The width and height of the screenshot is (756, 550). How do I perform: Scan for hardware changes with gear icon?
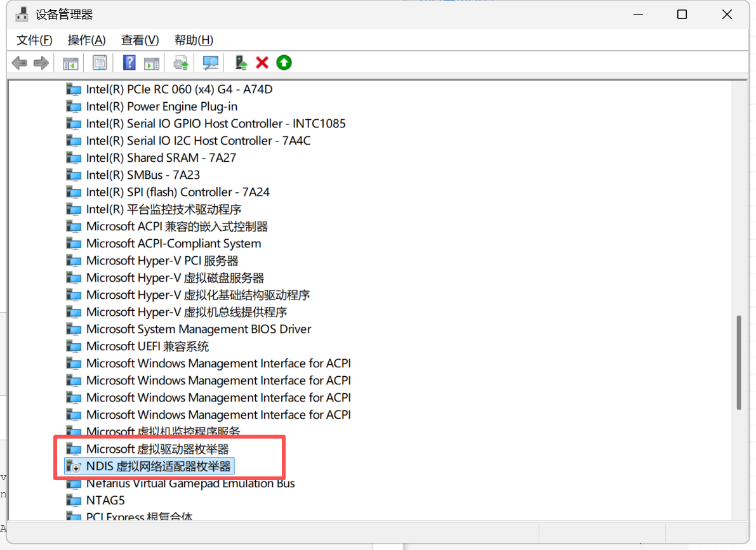click(180, 62)
